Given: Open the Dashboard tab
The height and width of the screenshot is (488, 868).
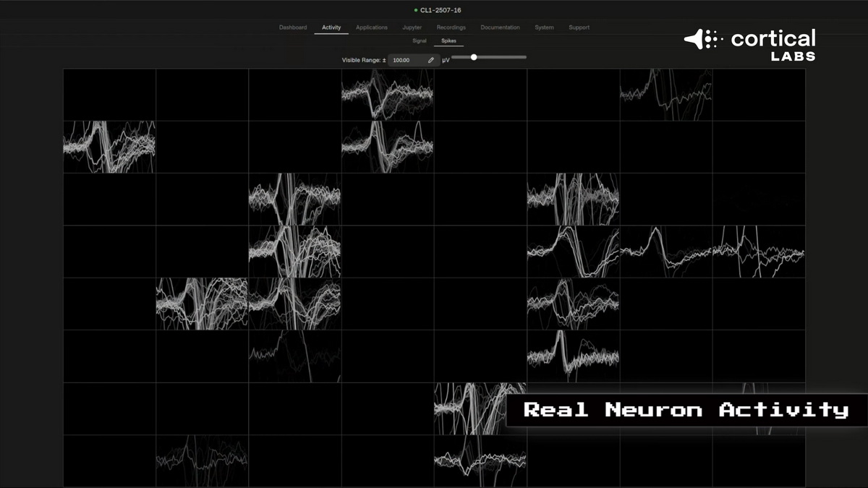Looking at the screenshot, I should point(293,27).
